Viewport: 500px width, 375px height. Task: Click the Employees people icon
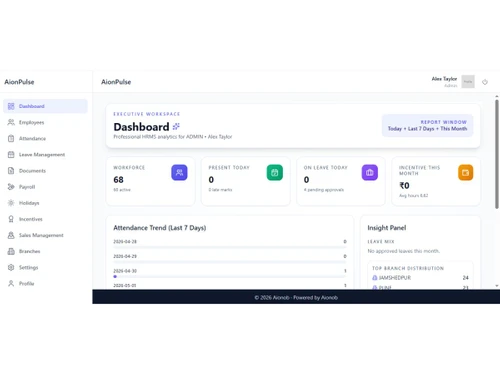[x=11, y=122]
